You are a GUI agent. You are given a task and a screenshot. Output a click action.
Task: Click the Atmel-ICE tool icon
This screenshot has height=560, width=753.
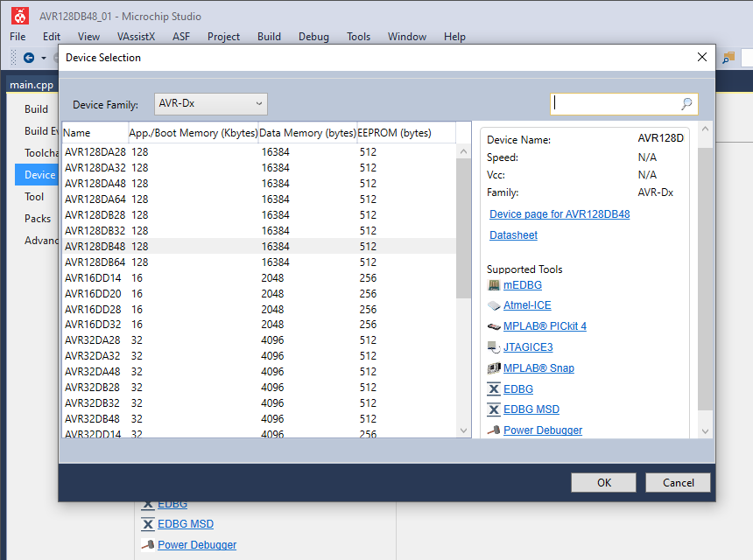494,305
